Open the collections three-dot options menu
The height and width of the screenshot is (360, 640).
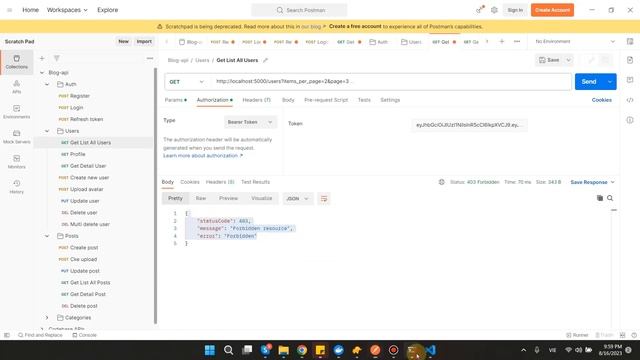(x=150, y=58)
